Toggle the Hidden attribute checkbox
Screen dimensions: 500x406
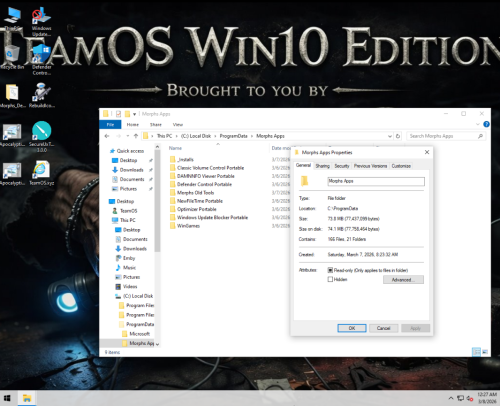point(330,279)
